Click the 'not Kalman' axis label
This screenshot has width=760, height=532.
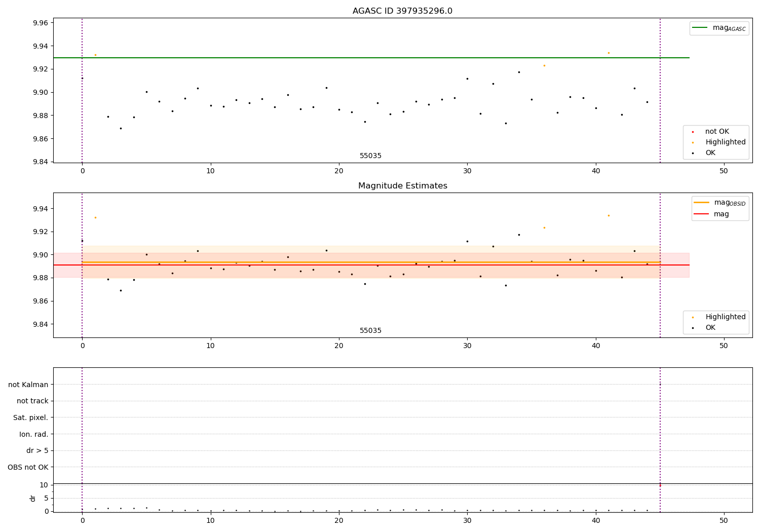(x=28, y=385)
